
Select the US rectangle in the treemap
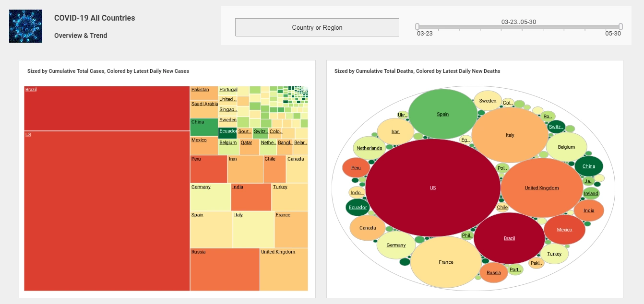[107, 211]
